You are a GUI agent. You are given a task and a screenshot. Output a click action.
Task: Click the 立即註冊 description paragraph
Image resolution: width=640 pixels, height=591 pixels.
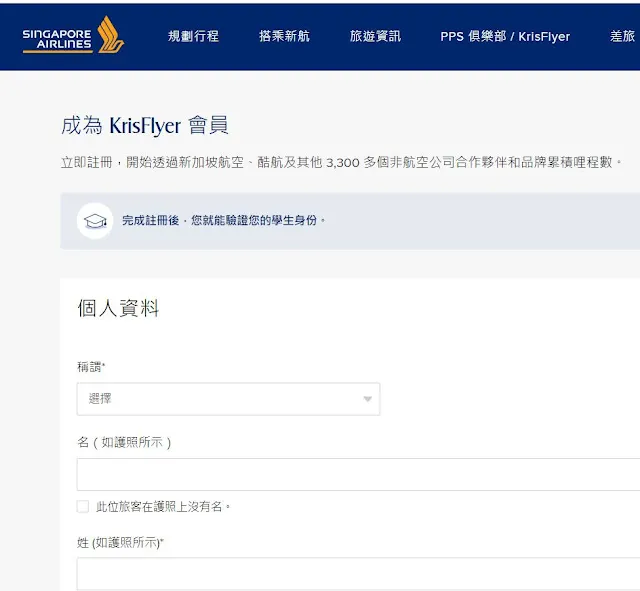tap(341, 162)
